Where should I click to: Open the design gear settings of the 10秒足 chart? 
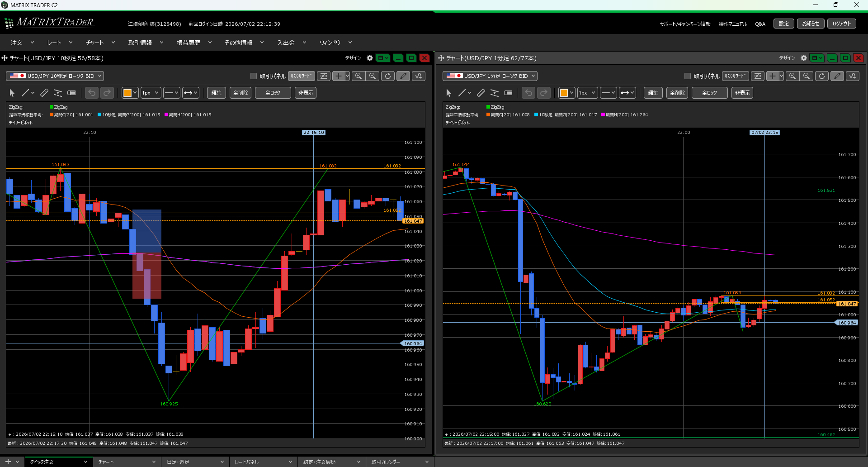tap(370, 58)
